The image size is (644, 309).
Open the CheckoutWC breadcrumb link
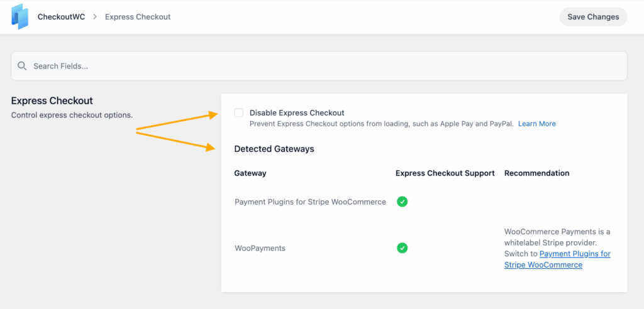pyautogui.click(x=61, y=17)
